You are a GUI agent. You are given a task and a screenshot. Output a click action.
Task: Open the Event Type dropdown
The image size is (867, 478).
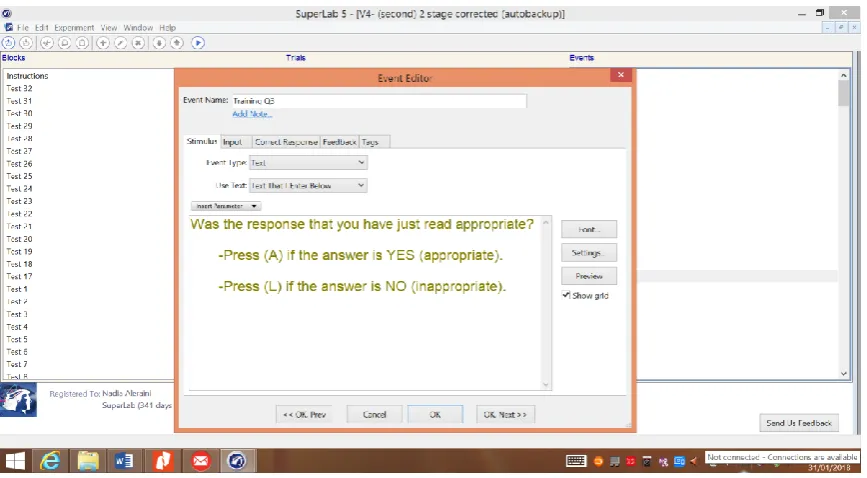(x=308, y=163)
